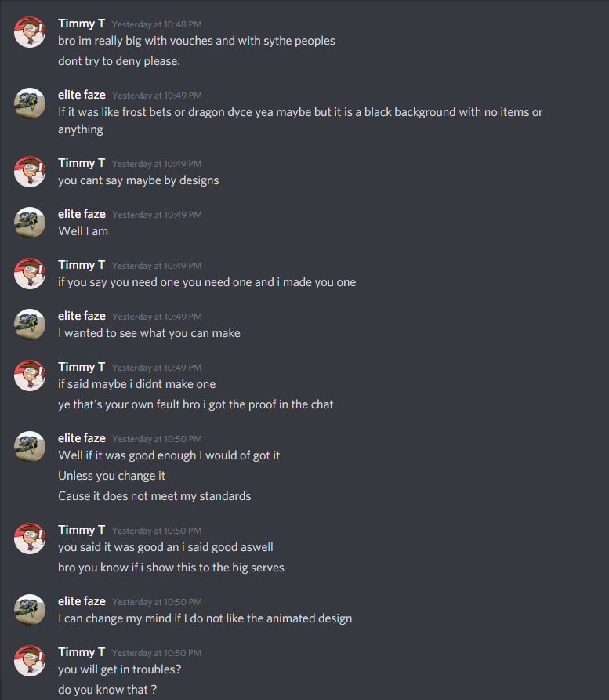Image resolution: width=609 pixels, height=700 pixels.
Task: Click elite faze username above 'I can change my mind'
Action: (82, 601)
